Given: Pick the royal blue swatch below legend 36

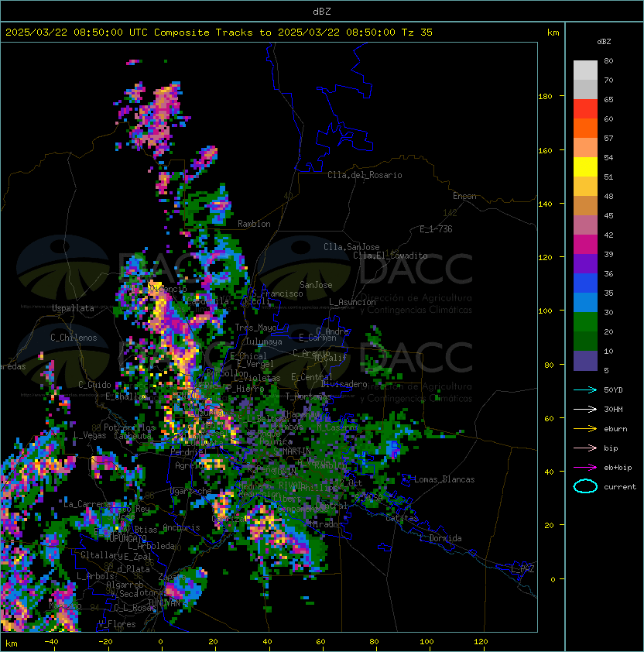Looking at the screenshot, I should (585, 283).
